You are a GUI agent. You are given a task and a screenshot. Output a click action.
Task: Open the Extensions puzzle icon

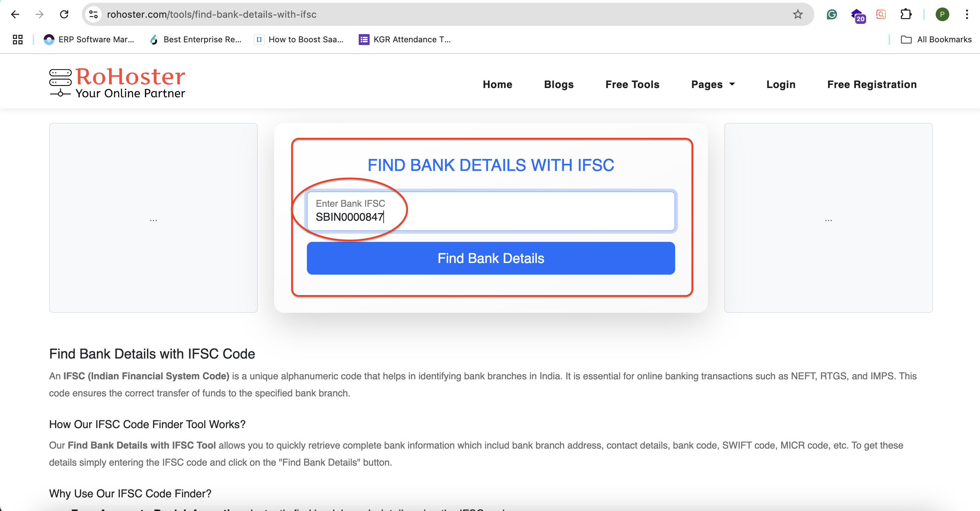[906, 14]
